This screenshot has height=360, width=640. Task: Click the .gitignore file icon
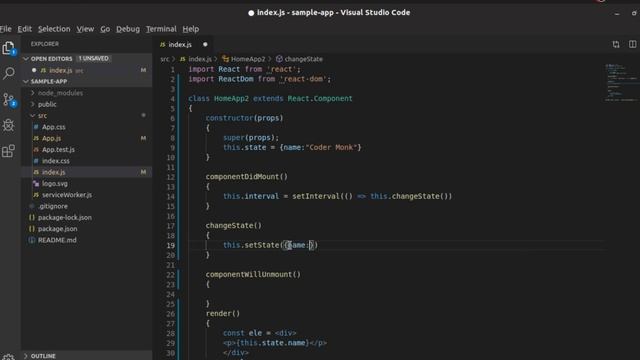[32, 206]
